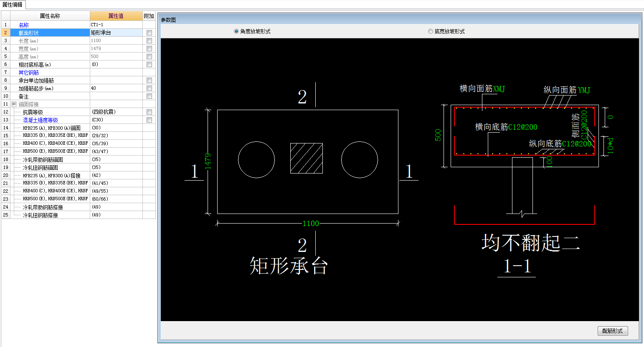Screen dimensions: 644x347
Task: Collapse the 锚固搭接 group
Action: (14, 104)
